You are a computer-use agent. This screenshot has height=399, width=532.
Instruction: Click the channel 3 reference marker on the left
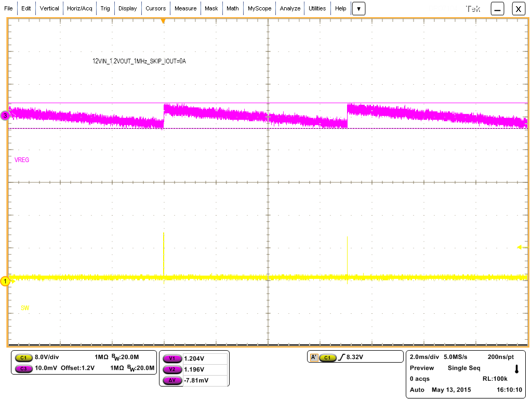tap(5, 116)
